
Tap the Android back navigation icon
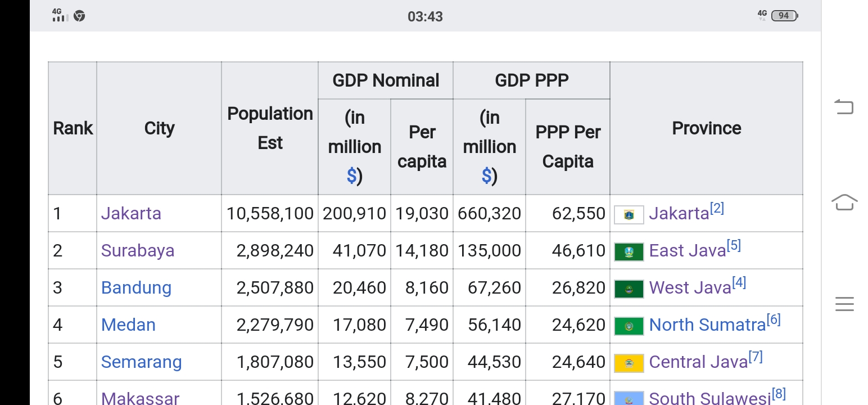[844, 106]
